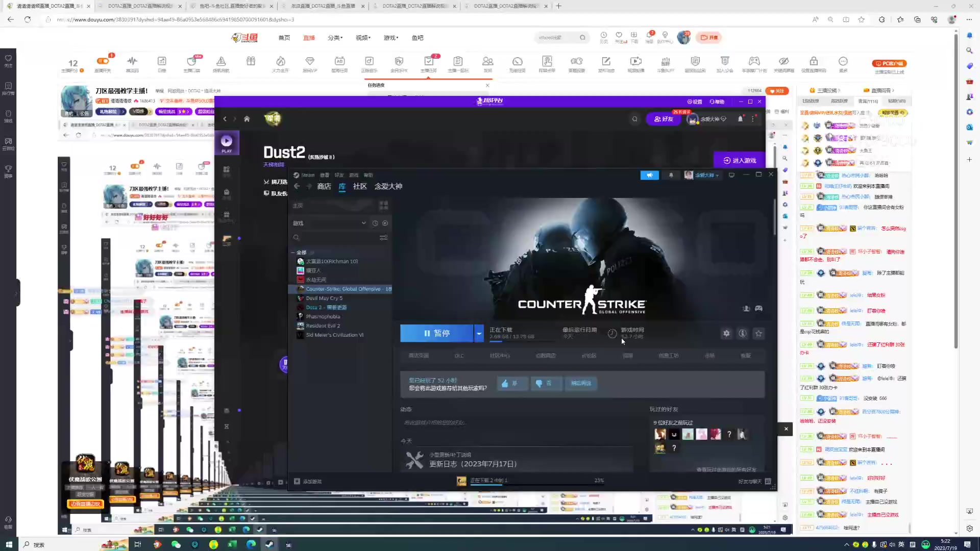Screen dimensions: 980x551
Task: Click the 进入游戏 enter game button
Action: pyautogui.click(x=740, y=161)
